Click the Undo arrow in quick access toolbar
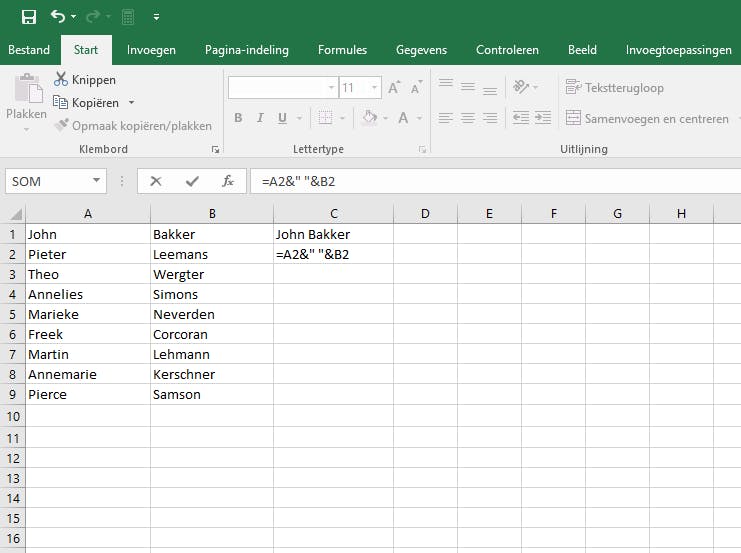Screen dimensions: 741x553 tap(58, 17)
